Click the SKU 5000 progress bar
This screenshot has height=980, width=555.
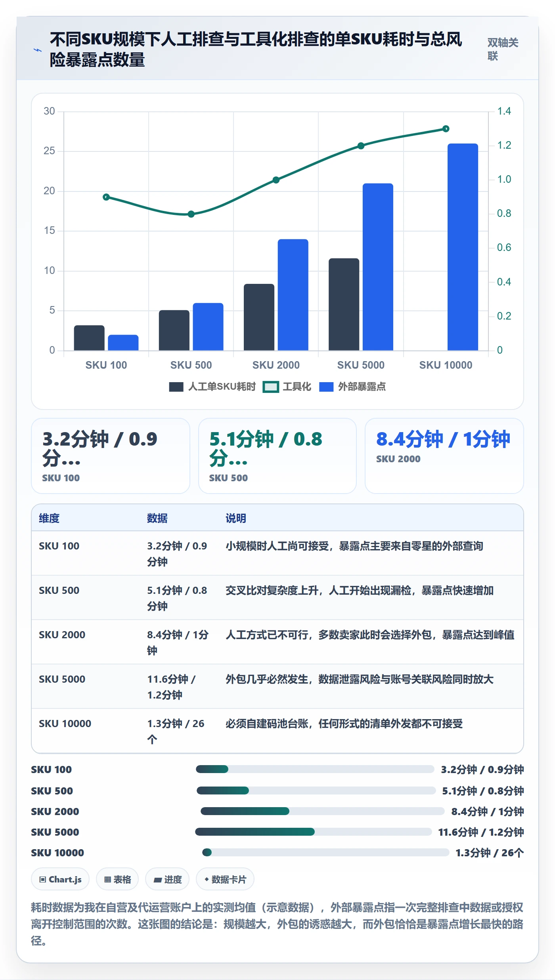tap(314, 832)
